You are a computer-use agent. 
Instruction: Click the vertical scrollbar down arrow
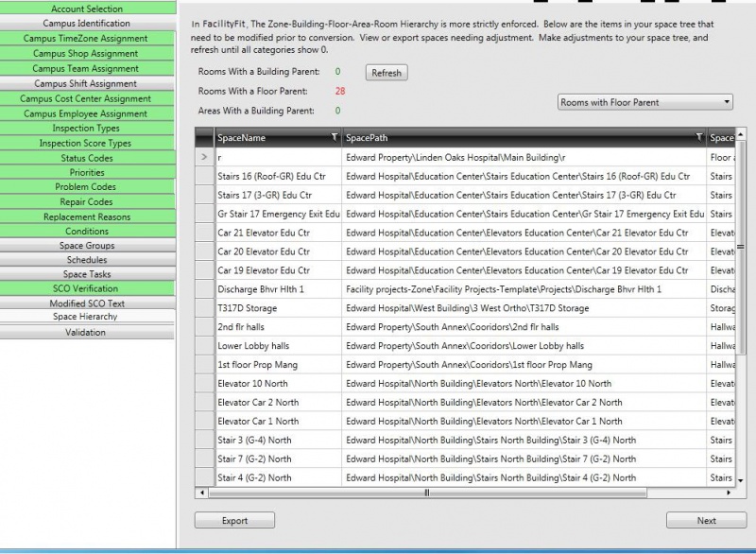tap(740, 480)
